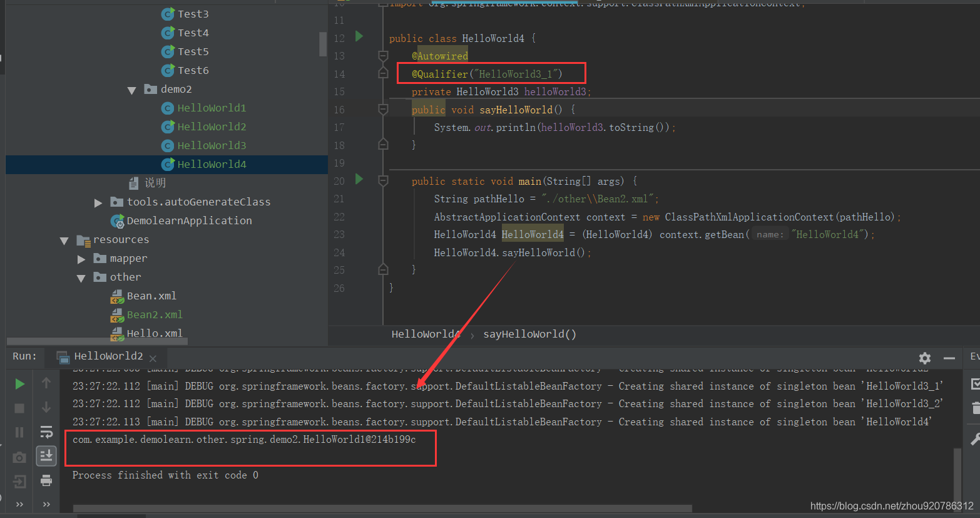This screenshot has width=980, height=518.
Task: Expand the mapper folder
Action: click(x=81, y=259)
